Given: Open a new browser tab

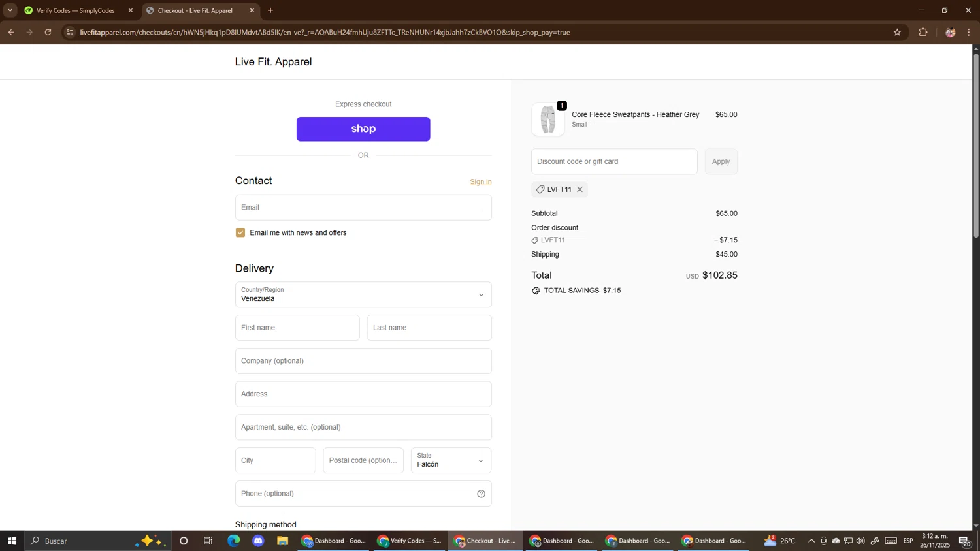Looking at the screenshot, I should pyautogui.click(x=270, y=10).
